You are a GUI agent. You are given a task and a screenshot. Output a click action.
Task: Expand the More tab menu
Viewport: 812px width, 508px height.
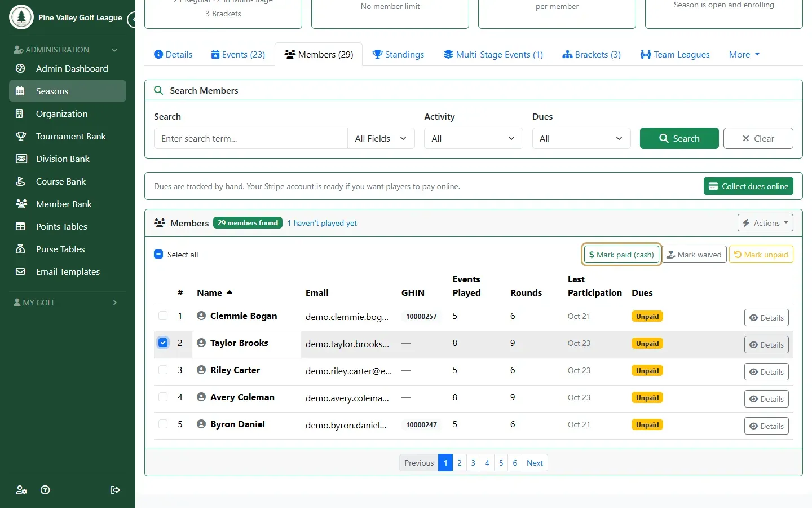coord(744,55)
